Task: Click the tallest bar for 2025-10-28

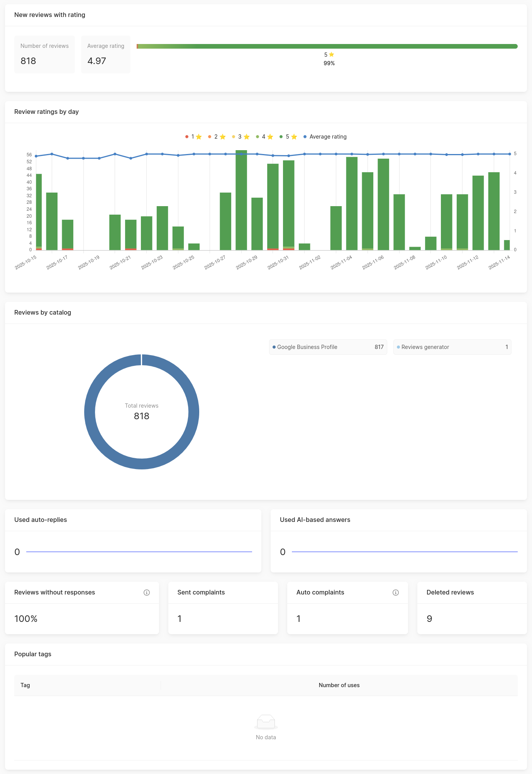Action: click(x=241, y=201)
